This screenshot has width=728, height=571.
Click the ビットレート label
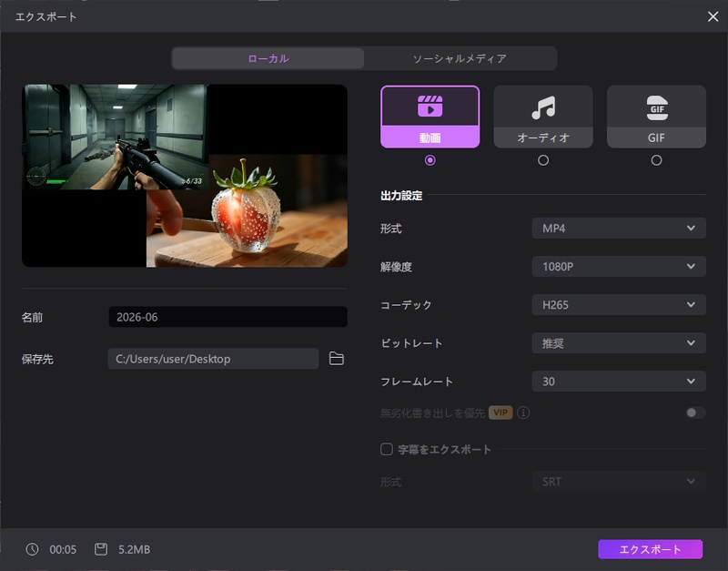(x=411, y=343)
